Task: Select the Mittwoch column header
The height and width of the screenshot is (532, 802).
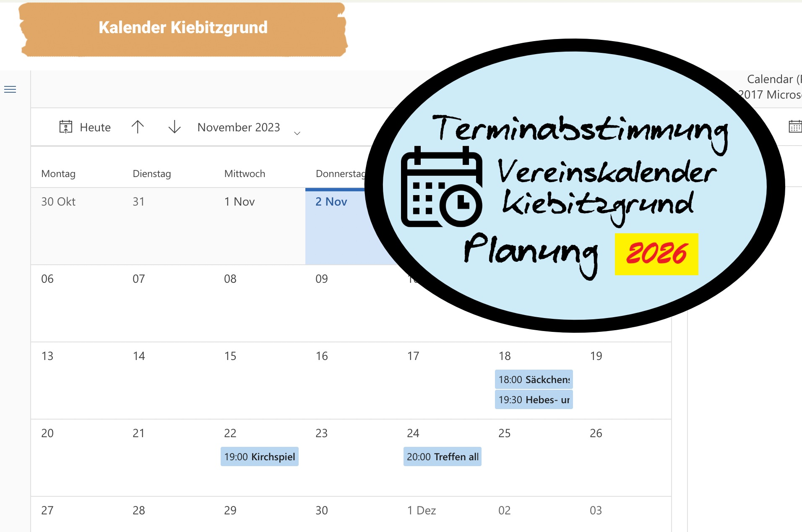Action: click(x=245, y=174)
